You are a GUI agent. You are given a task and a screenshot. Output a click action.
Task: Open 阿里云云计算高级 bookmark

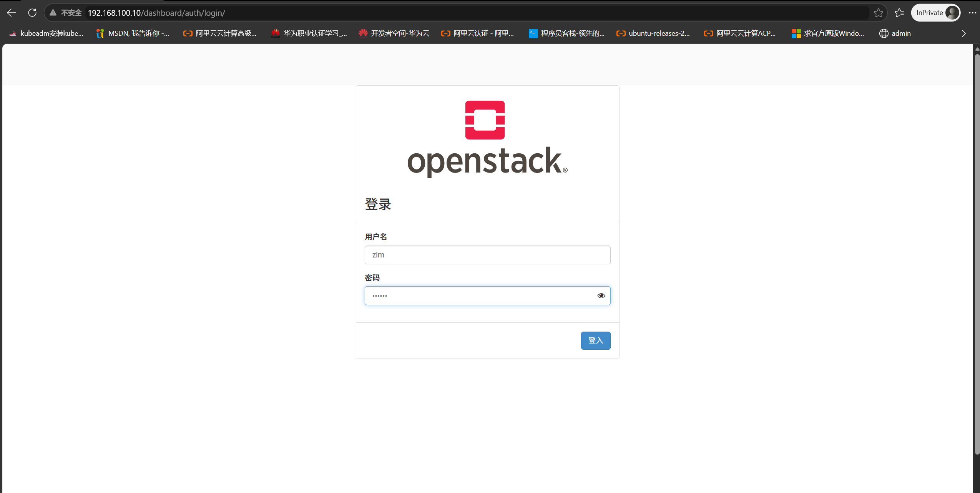220,33
